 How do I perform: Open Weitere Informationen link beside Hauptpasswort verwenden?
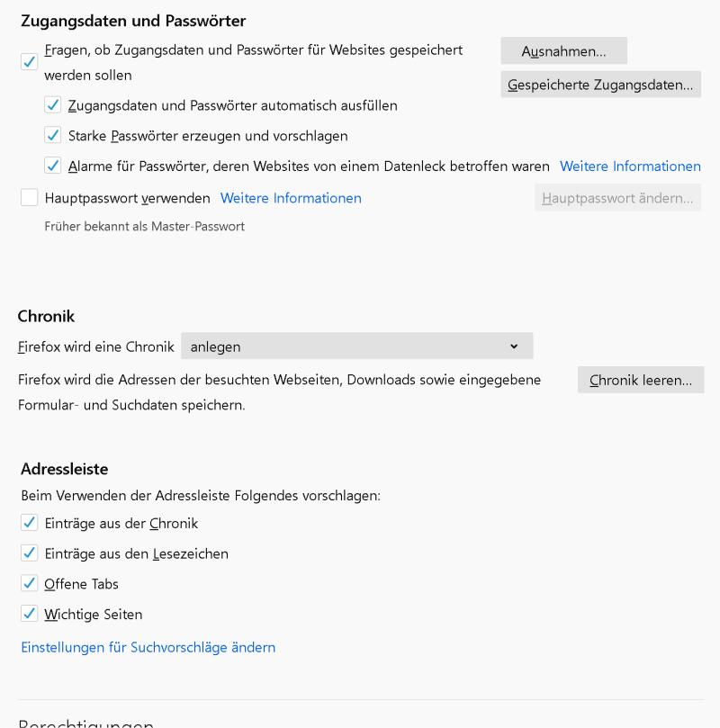[x=291, y=198]
